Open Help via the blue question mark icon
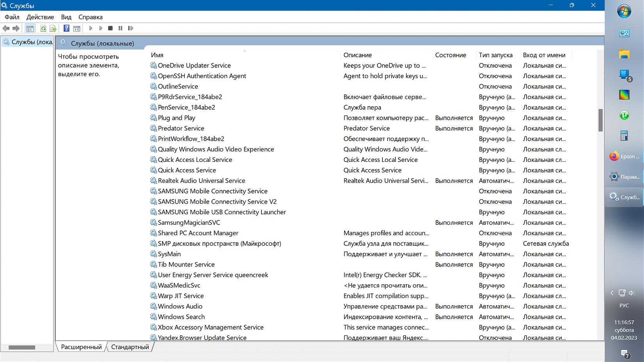The width and height of the screenshot is (644, 362). (66, 28)
